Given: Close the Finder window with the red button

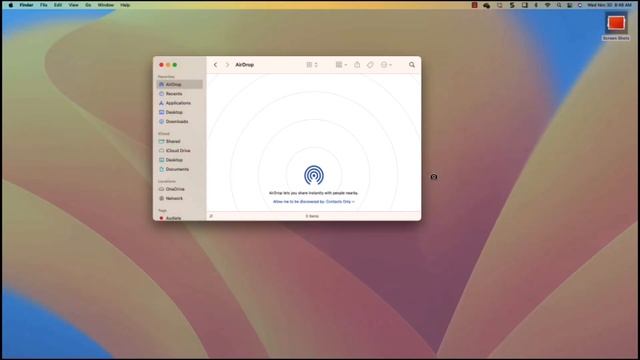Looking at the screenshot, I should coord(161,65).
